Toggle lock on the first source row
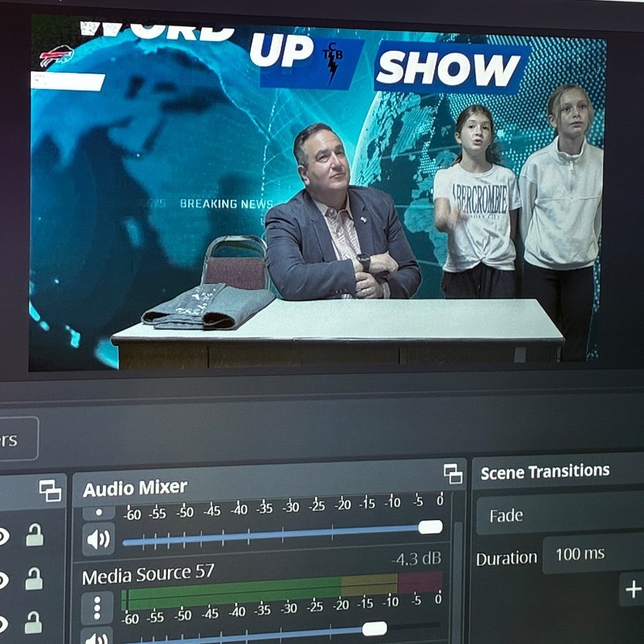The height and width of the screenshot is (644, 644). (34, 535)
